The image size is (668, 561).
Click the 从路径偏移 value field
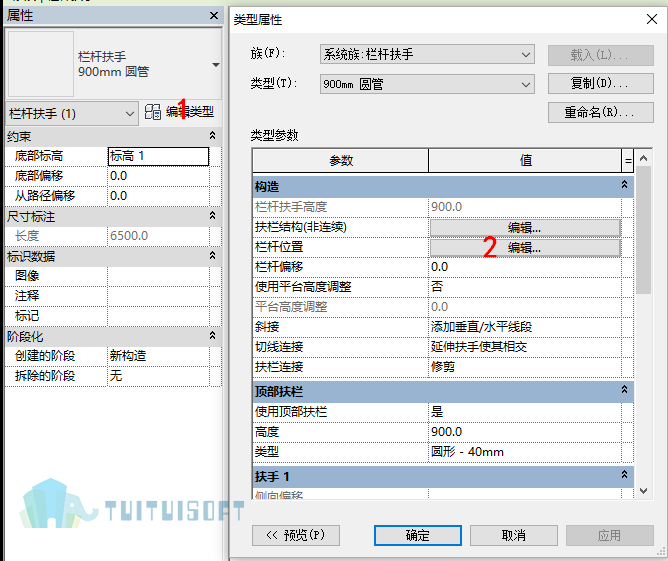pyautogui.click(x=158, y=196)
